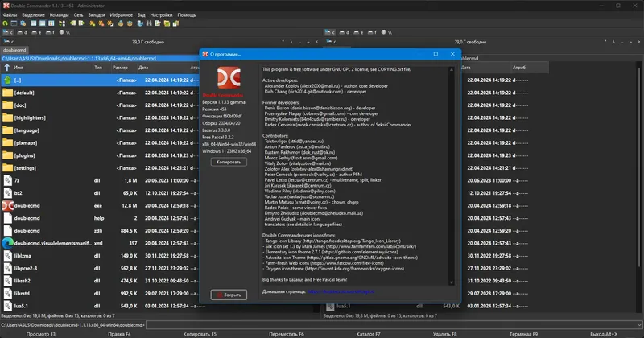Click the 7z dll file icon
Viewport: 644px width, 338px height.
(x=7, y=179)
